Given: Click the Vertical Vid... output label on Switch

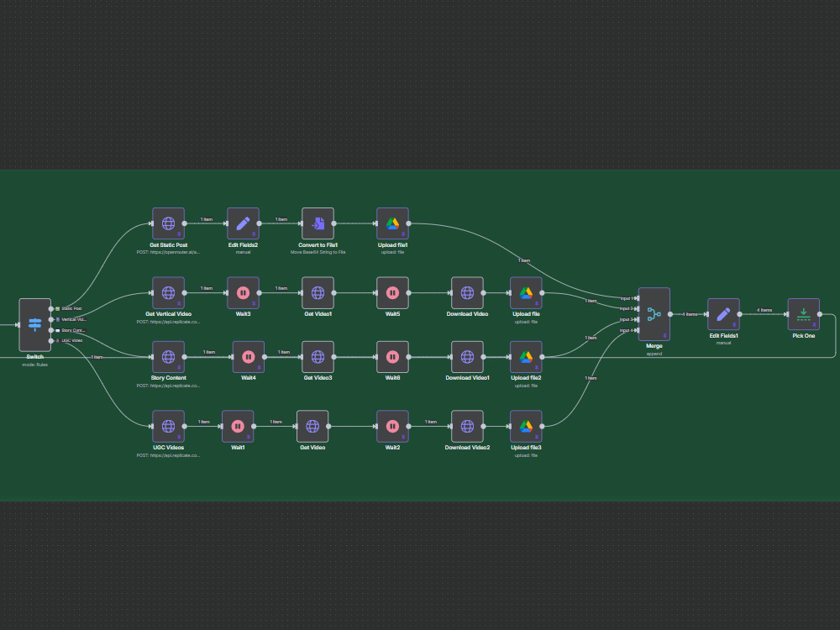Looking at the screenshot, I should click(x=73, y=319).
